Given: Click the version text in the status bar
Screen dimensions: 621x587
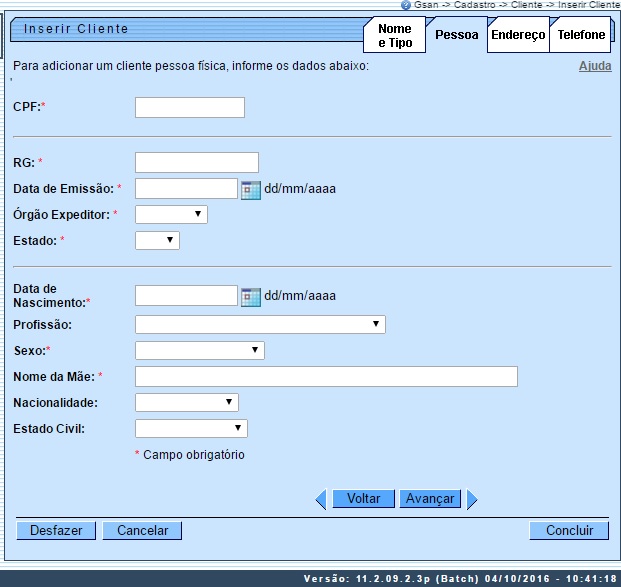Looking at the screenshot, I should (x=460, y=579).
